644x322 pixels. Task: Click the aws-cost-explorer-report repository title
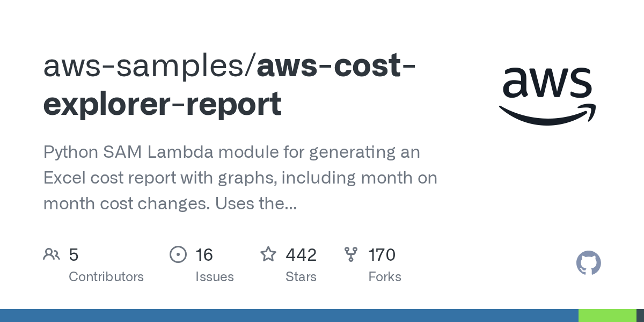click(x=162, y=104)
